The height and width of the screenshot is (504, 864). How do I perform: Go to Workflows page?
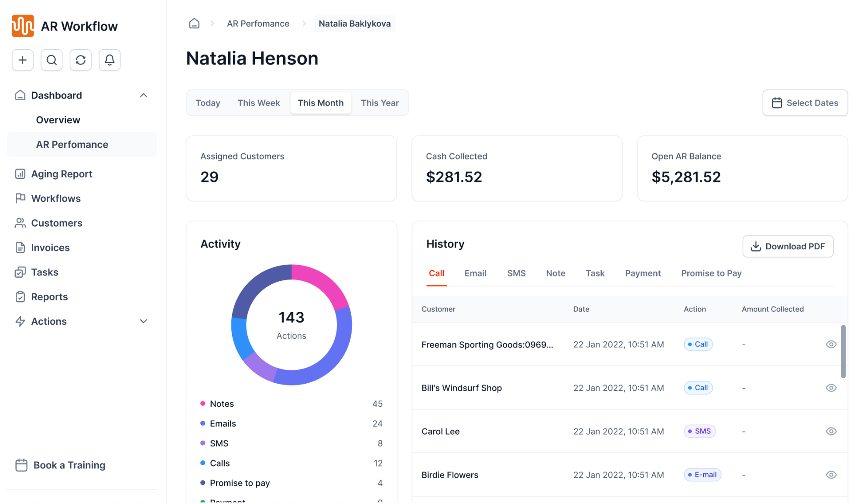pyautogui.click(x=56, y=198)
